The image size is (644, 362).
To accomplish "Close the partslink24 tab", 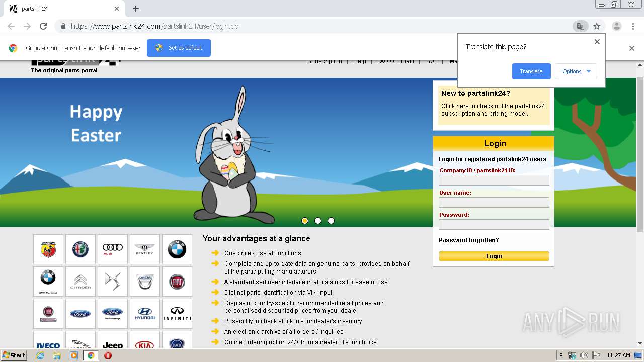I will tap(117, 9).
